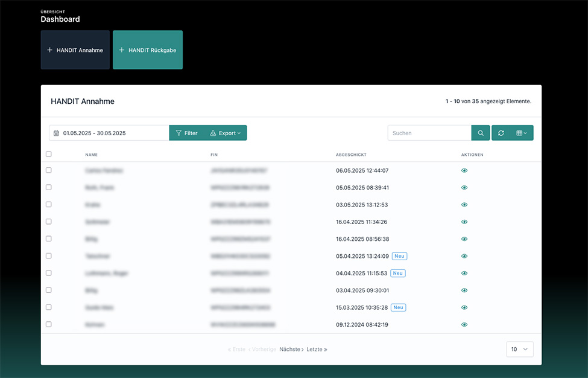Click inside the Suchen search field
The width and height of the screenshot is (588, 378).
coord(429,132)
